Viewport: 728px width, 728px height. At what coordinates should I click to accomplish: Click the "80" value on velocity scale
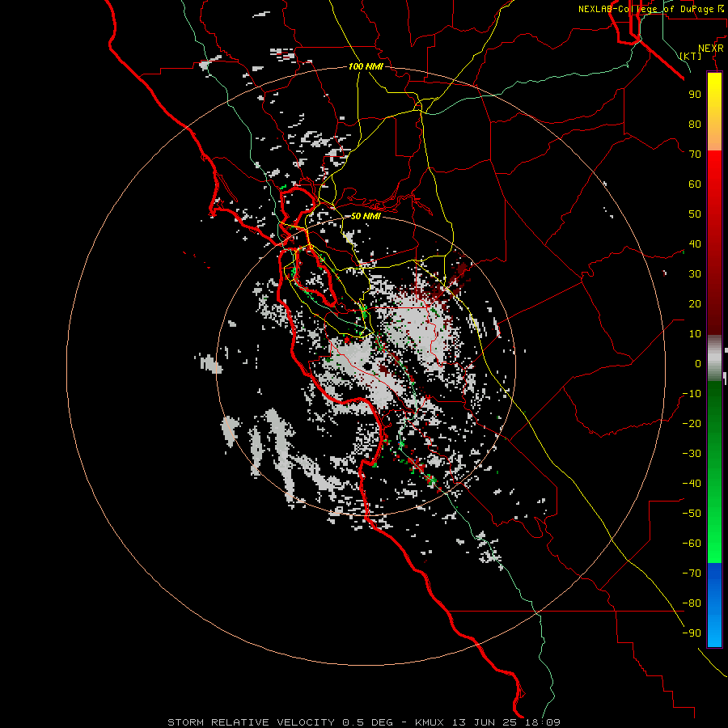695,124
